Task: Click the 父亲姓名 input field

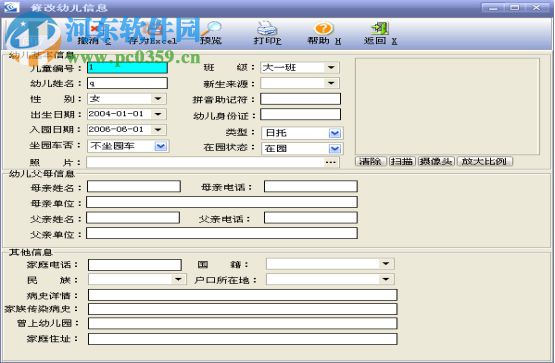Action: coord(133,218)
